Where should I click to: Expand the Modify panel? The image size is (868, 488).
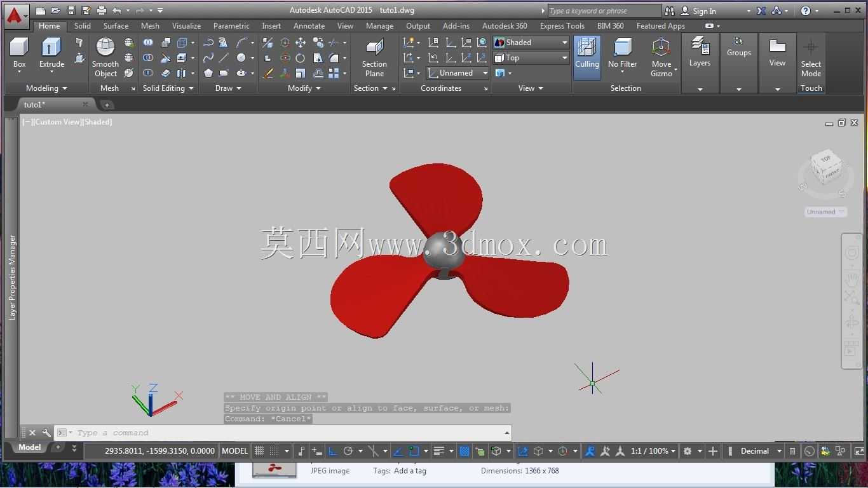pyautogui.click(x=304, y=88)
